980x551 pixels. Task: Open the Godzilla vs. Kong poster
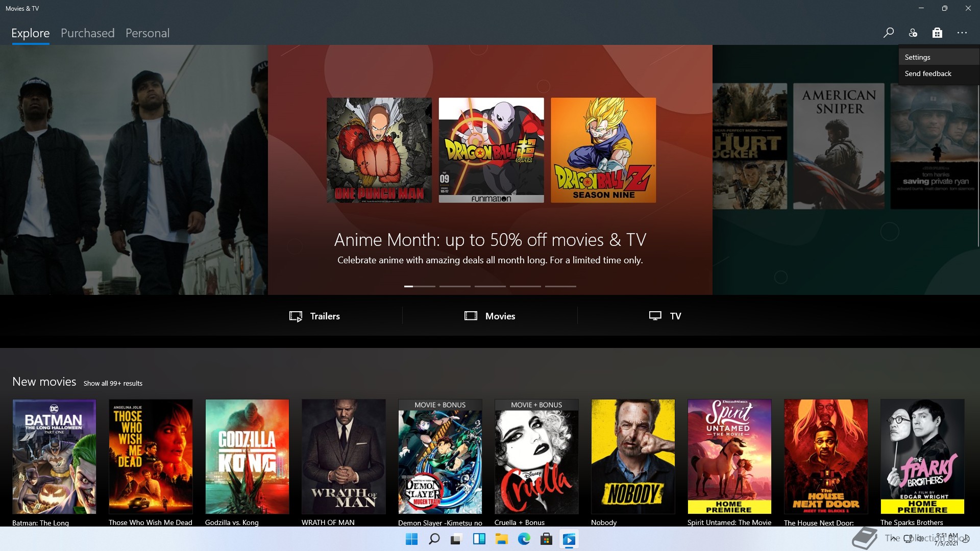(247, 457)
